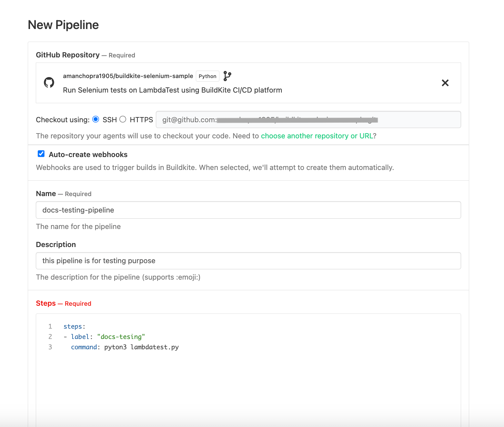Remove the selected repository with the X icon

point(445,83)
